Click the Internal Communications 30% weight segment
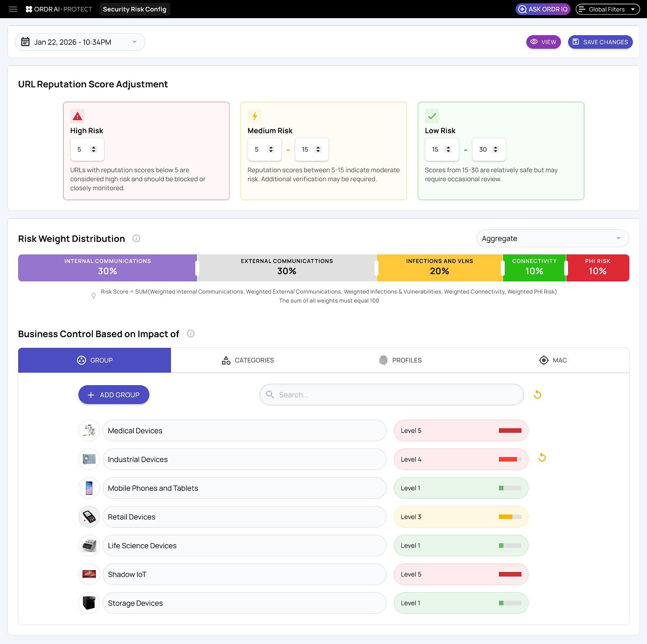 [x=108, y=268]
